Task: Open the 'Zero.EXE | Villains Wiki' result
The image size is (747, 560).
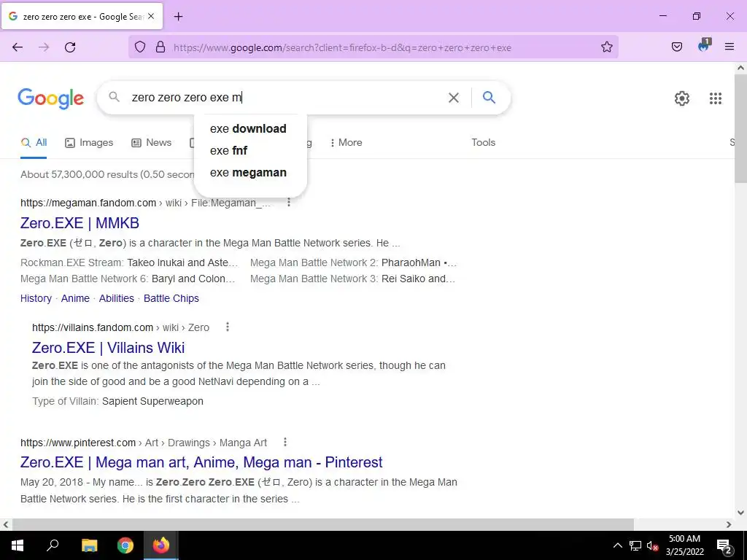Action: tap(108, 348)
